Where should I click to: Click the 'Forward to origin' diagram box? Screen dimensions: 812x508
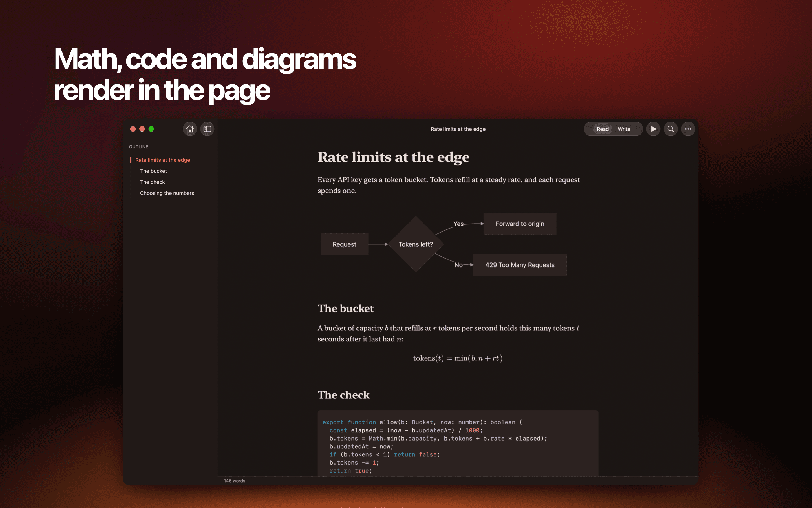[x=520, y=224]
